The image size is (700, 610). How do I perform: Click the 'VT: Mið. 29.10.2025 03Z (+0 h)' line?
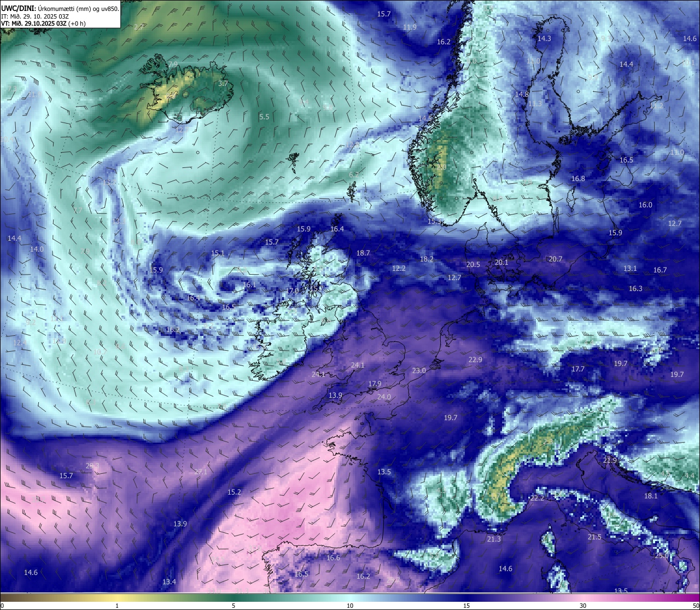[x=43, y=24]
